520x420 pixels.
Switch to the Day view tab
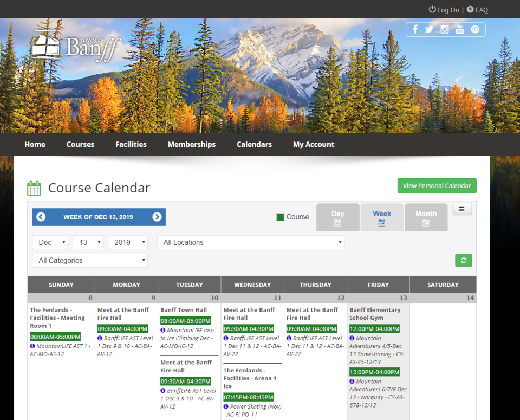[337, 217]
